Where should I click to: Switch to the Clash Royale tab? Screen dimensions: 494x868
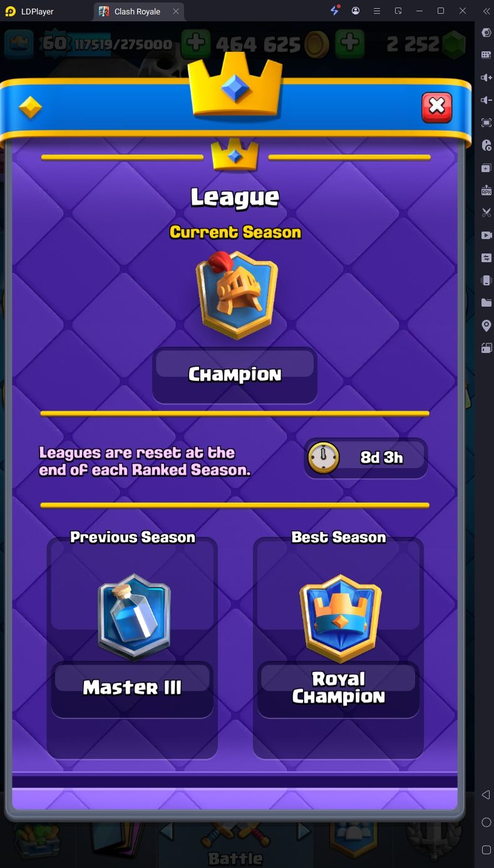tap(138, 11)
